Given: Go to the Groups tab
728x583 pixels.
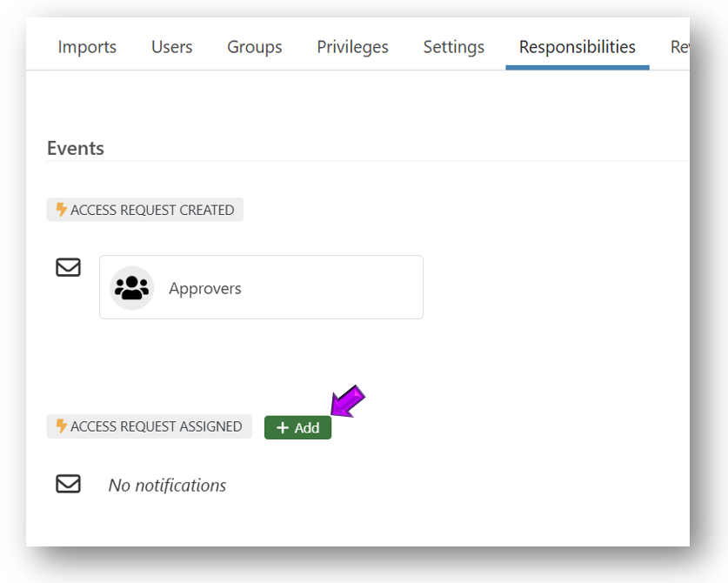Looking at the screenshot, I should [x=254, y=47].
